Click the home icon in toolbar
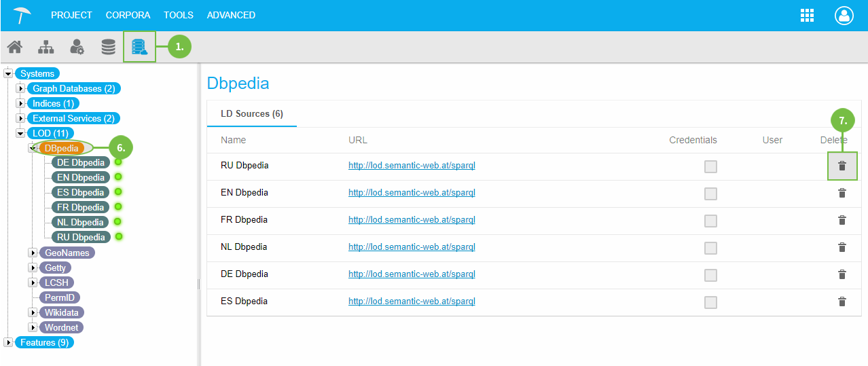The height and width of the screenshot is (366, 868). [x=14, y=47]
